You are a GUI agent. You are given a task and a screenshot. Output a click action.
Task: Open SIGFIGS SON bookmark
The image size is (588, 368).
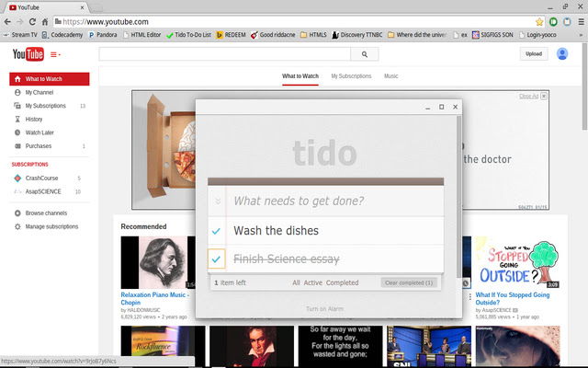point(492,35)
